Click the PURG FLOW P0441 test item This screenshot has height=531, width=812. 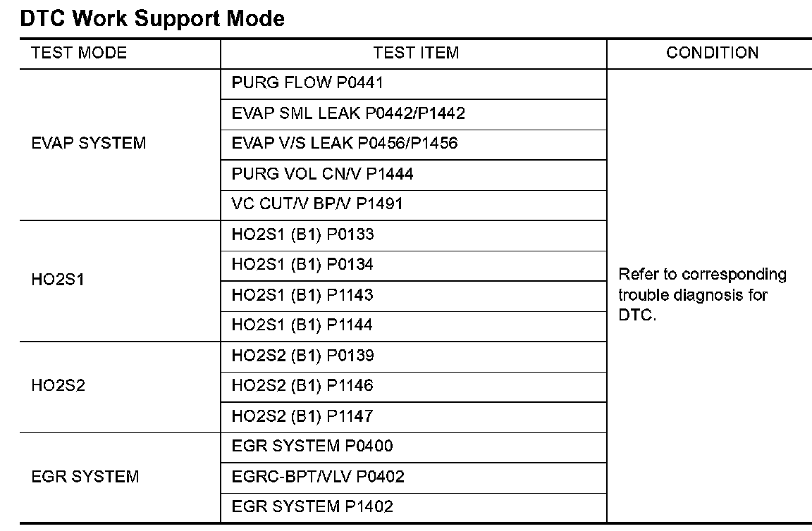click(307, 83)
